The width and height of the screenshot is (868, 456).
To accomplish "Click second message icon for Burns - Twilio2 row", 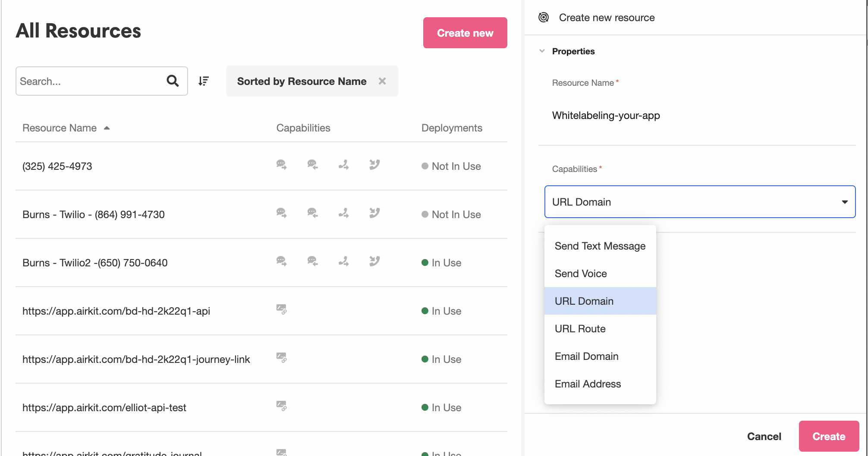I will point(312,261).
